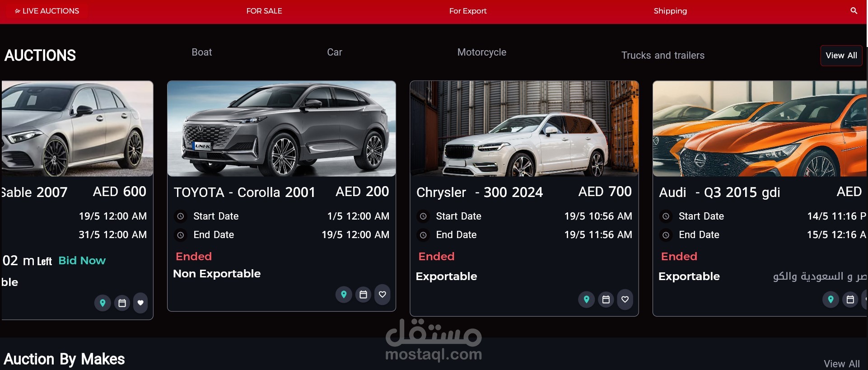
Task: Click location pin on Toyota Corolla card
Action: (x=344, y=295)
